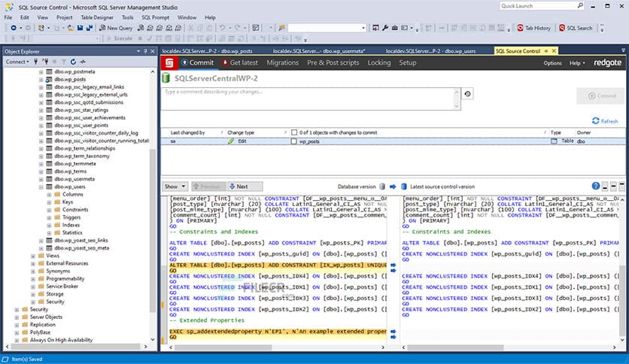Open the Locking tab
Screen dimensions: 629x364
pyautogui.click(x=379, y=62)
